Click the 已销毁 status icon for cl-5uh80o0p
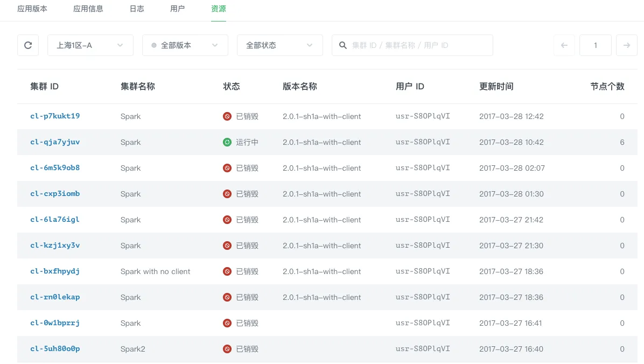Viewport: 644px width, 364px height. (x=227, y=348)
